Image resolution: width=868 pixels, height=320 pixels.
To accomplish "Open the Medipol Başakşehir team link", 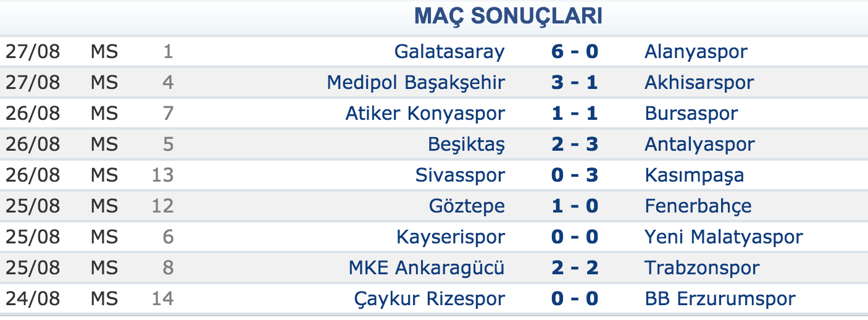I will pos(416,83).
